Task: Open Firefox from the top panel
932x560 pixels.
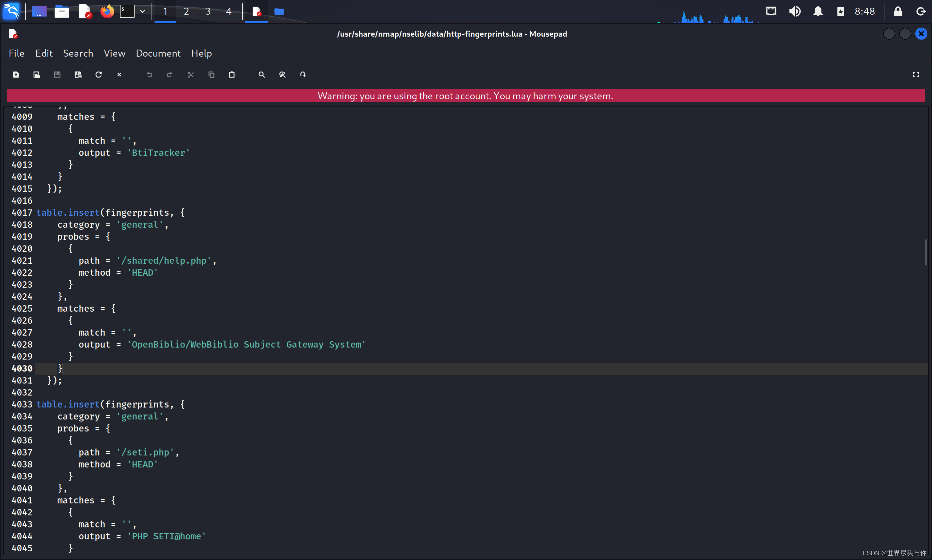Action: [107, 11]
